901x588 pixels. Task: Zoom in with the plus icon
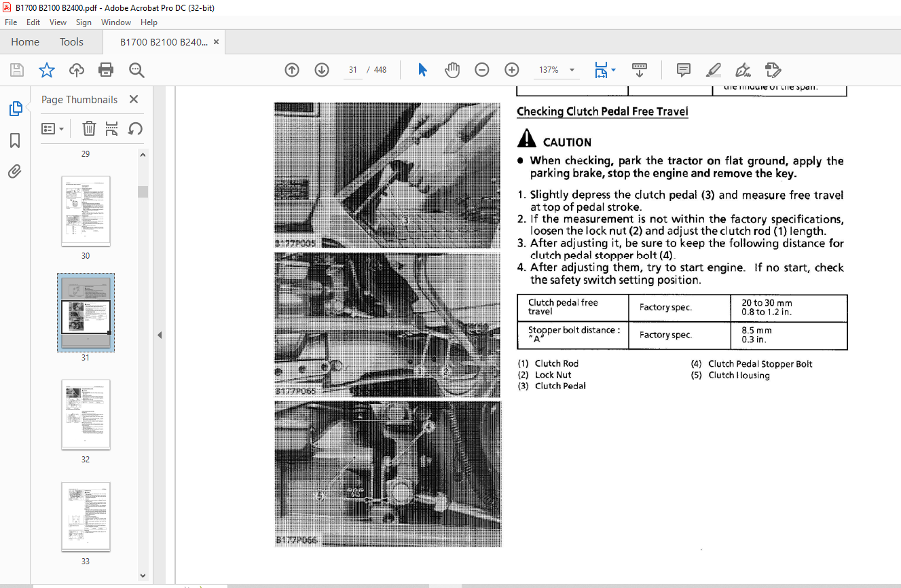coord(512,70)
